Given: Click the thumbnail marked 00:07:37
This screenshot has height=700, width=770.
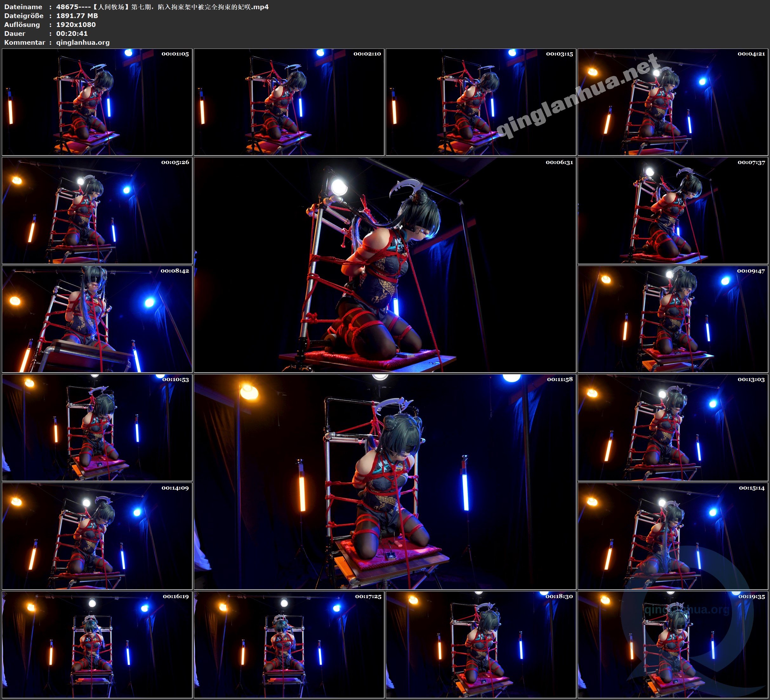Looking at the screenshot, I should pos(673,210).
